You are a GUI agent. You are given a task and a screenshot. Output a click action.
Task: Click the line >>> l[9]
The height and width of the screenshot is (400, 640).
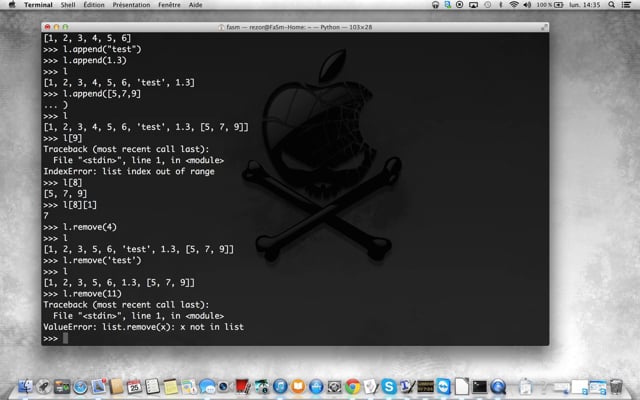63,138
